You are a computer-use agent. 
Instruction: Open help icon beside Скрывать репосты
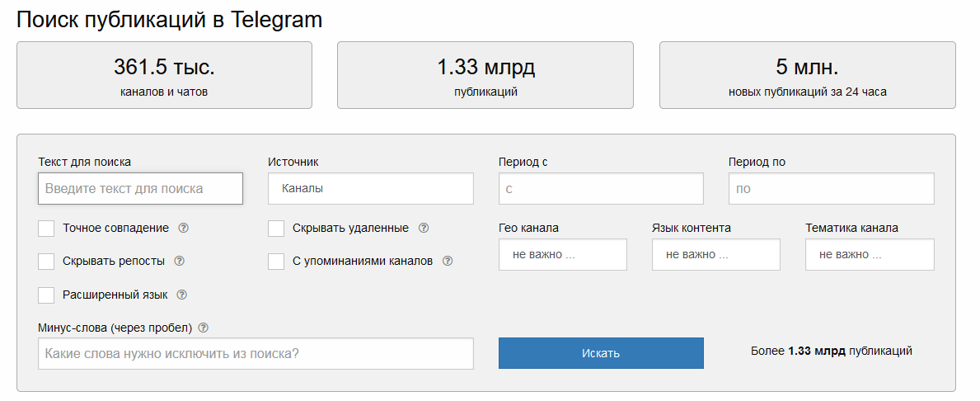pyautogui.click(x=179, y=261)
